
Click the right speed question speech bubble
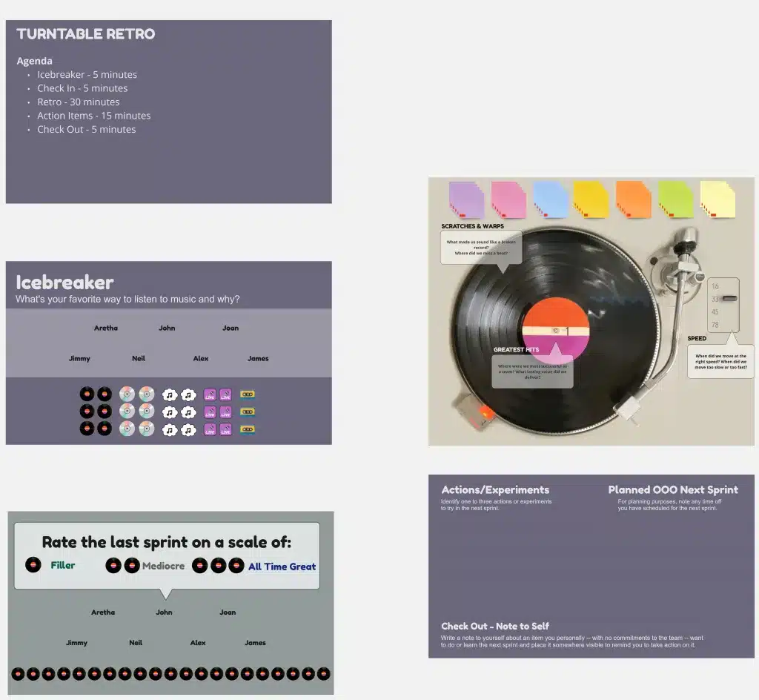720,362
